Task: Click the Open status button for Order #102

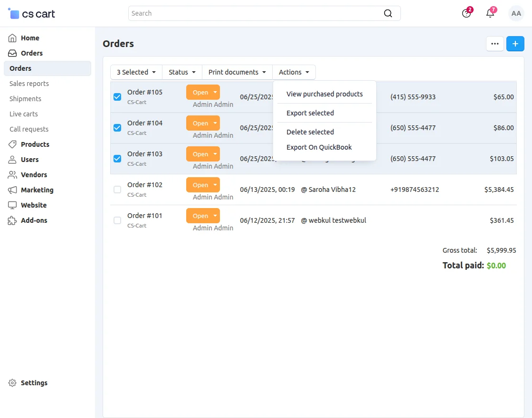Action: point(200,185)
